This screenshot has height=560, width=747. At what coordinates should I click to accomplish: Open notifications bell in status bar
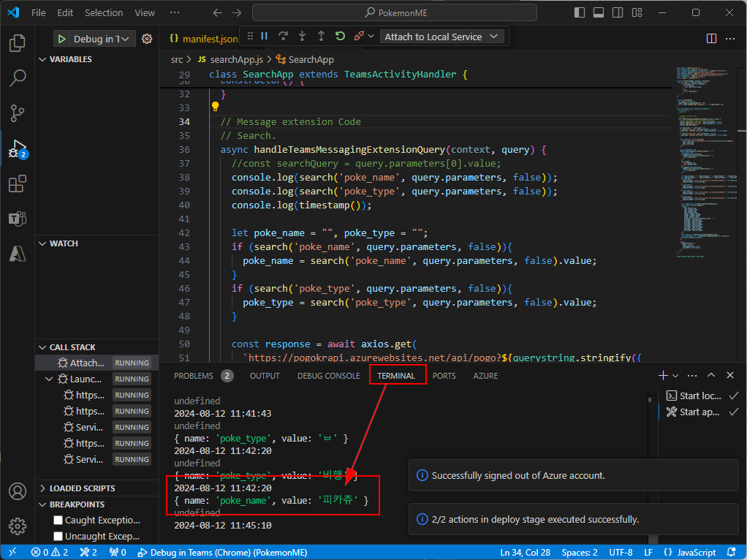731,553
